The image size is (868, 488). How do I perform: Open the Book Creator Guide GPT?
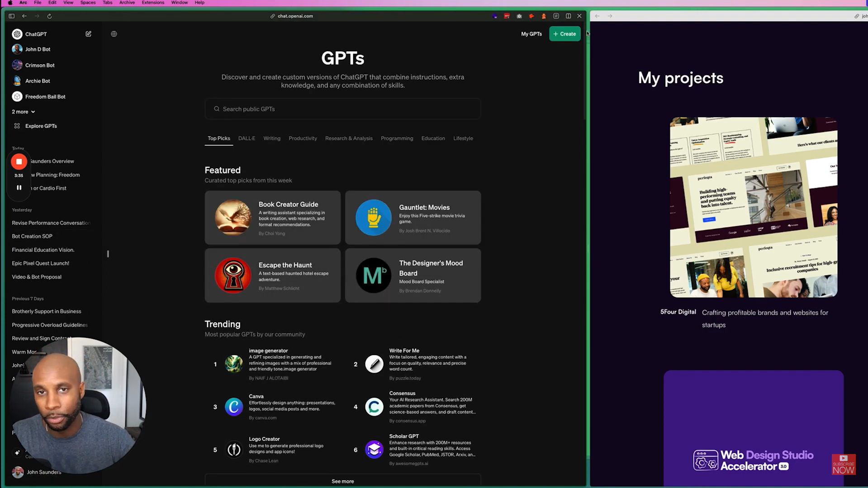[x=272, y=218]
